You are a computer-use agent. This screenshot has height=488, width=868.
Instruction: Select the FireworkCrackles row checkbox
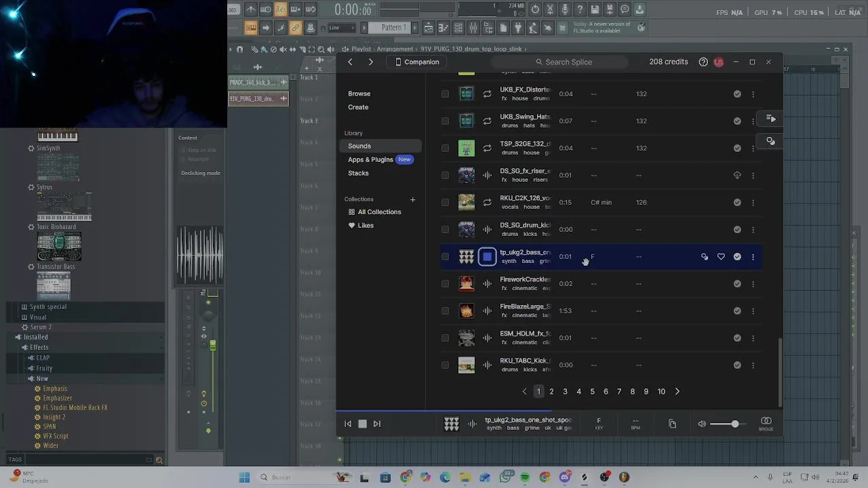click(x=445, y=283)
